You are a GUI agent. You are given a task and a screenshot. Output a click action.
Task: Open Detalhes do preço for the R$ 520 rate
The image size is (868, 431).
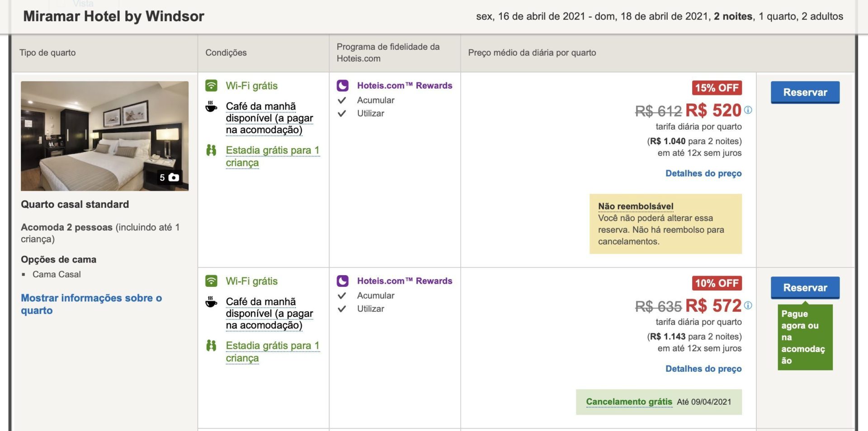tap(703, 173)
